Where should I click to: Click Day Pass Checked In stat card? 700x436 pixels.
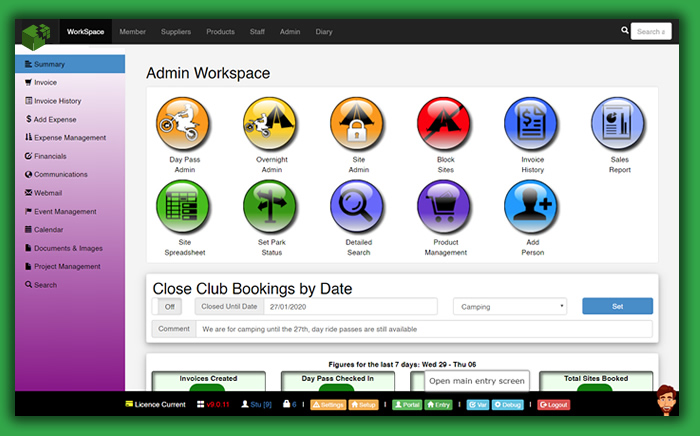coord(338,381)
